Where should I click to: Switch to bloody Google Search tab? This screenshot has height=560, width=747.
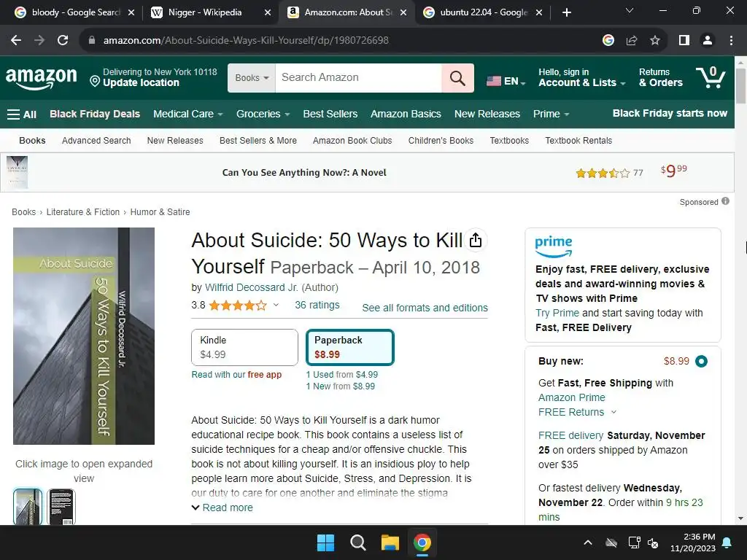75,12
